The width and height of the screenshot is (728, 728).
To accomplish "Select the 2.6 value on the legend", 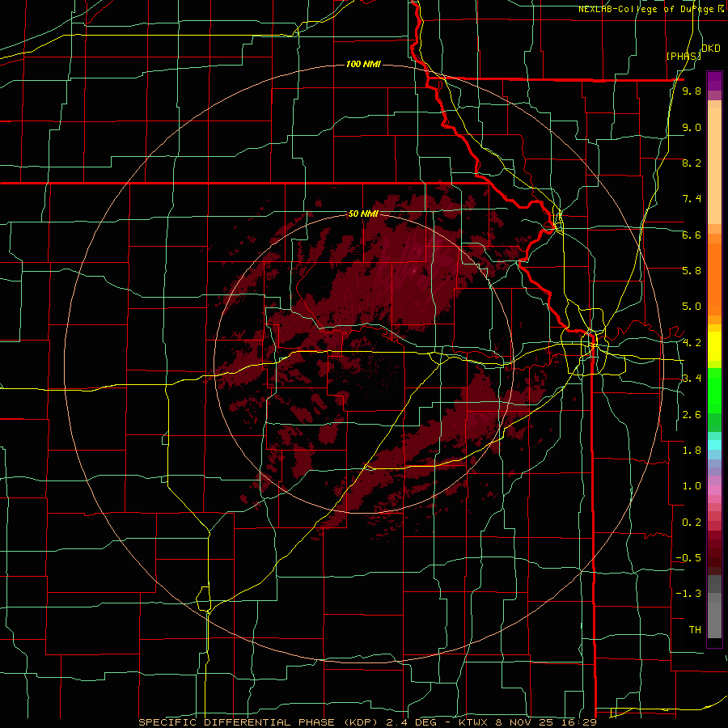I will tap(692, 415).
